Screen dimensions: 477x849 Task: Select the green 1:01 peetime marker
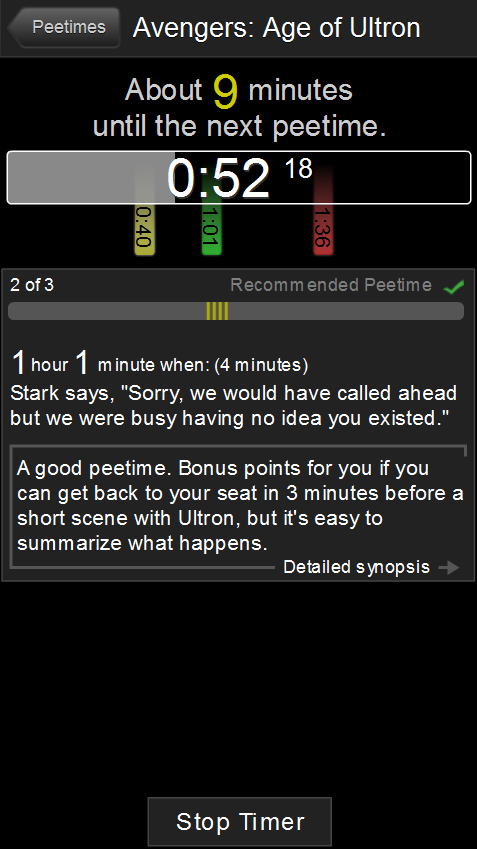point(212,227)
